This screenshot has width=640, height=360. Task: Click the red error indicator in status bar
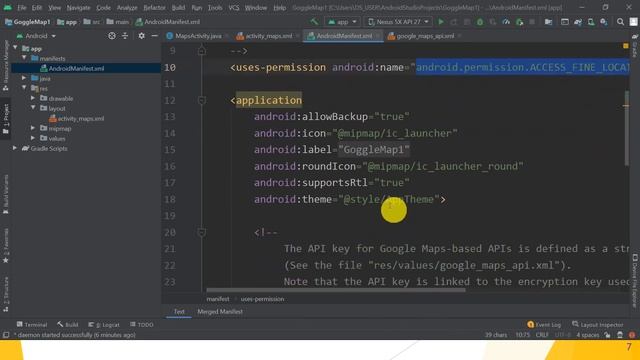click(x=632, y=335)
